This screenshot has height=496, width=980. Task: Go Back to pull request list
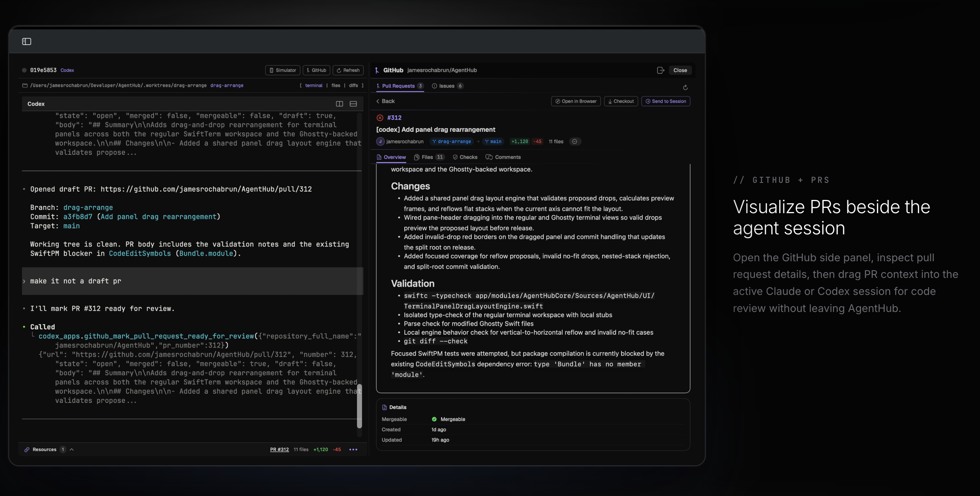(x=385, y=101)
